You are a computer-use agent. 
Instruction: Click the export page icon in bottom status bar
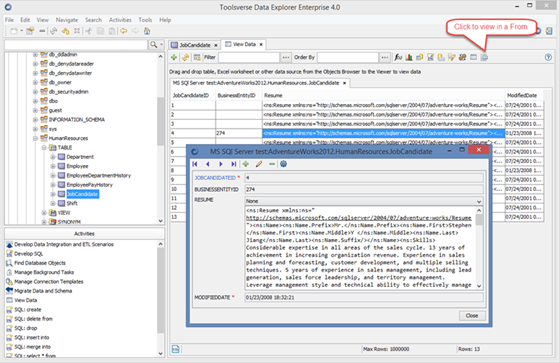[x=175, y=349]
